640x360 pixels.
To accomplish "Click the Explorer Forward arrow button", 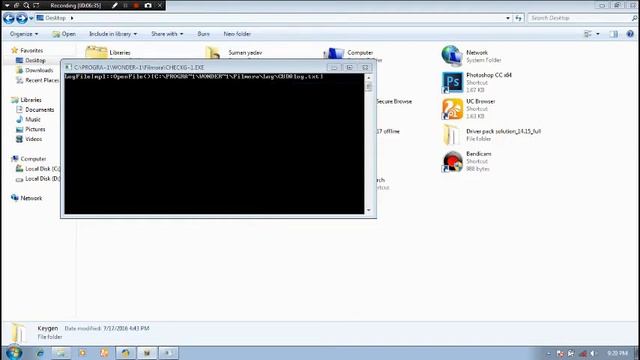I will [x=22, y=18].
